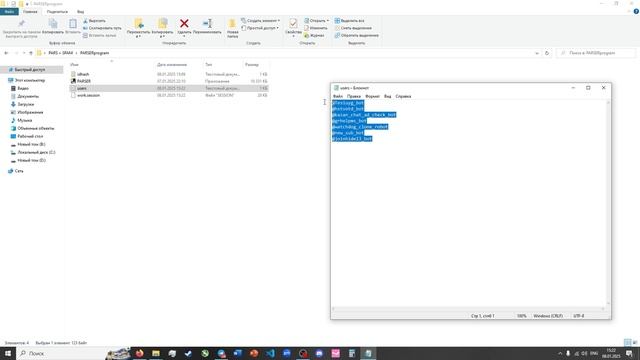Switch to details view in Explorer status bar
Viewport: 640px width, 360px height.
pos(628,342)
